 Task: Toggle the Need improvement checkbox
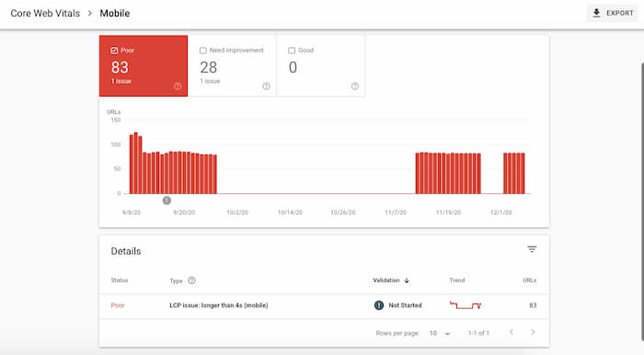tap(203, 51)
